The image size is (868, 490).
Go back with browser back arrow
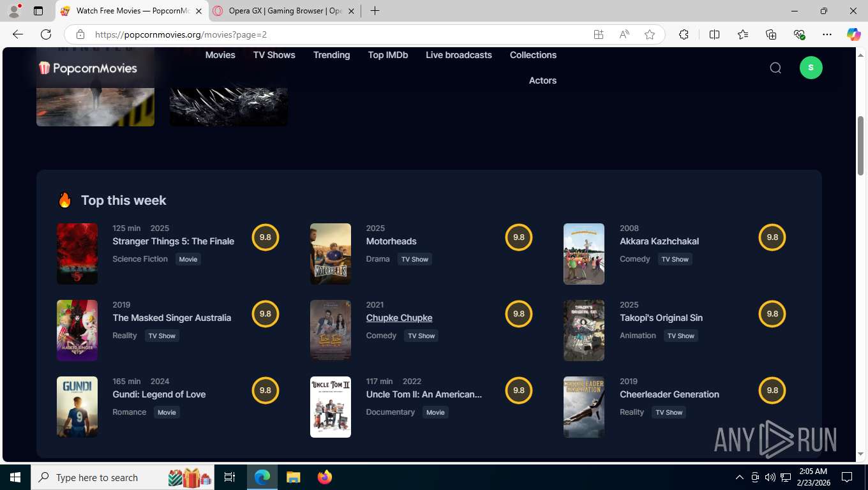point(18,34)
